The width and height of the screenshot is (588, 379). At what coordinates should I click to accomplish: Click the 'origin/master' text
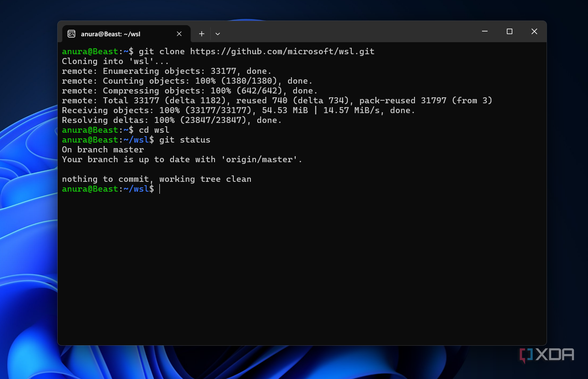(x=259, y=160)
